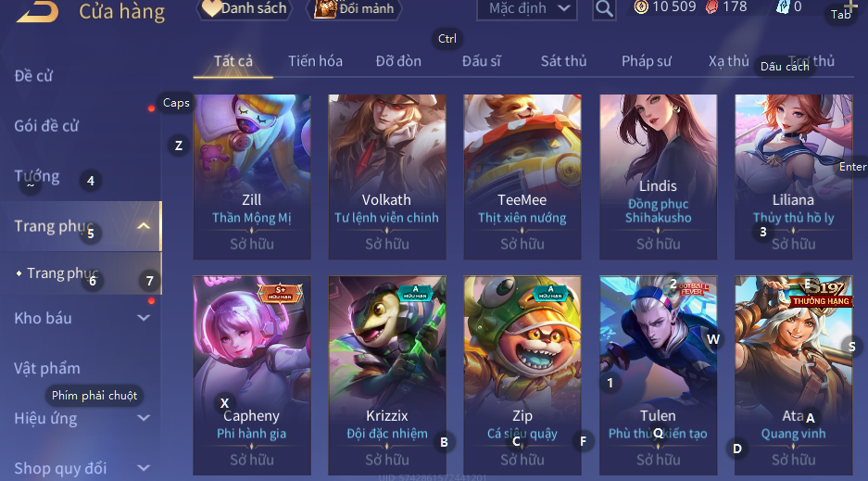
Task: Select the Zip Cá siêu quậy skin card
Action: [522, 375]
